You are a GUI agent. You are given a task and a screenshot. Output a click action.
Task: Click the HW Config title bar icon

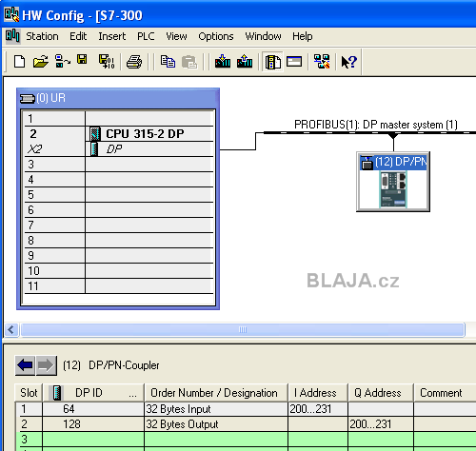point(11,15)
